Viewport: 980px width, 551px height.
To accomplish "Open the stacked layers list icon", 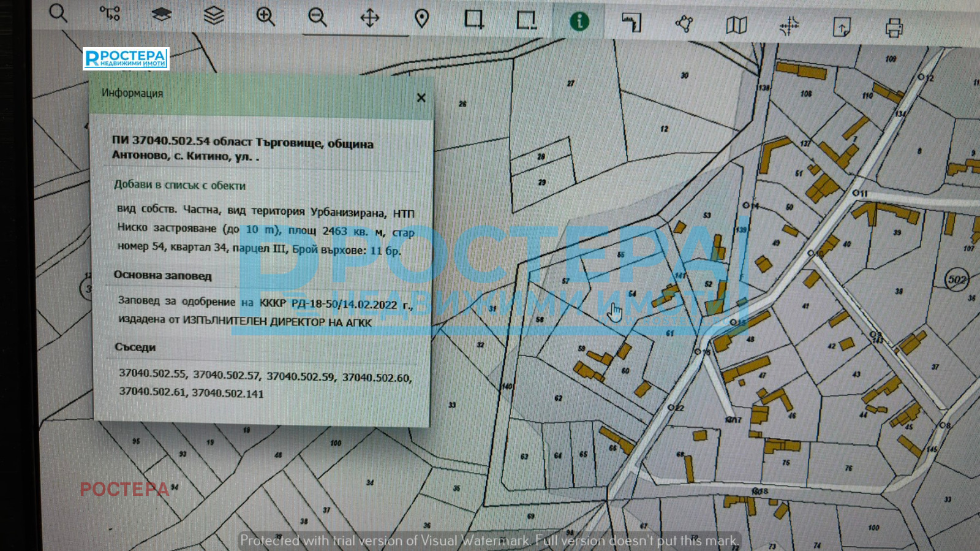I will pyautogui.click(x=214, y=15).
